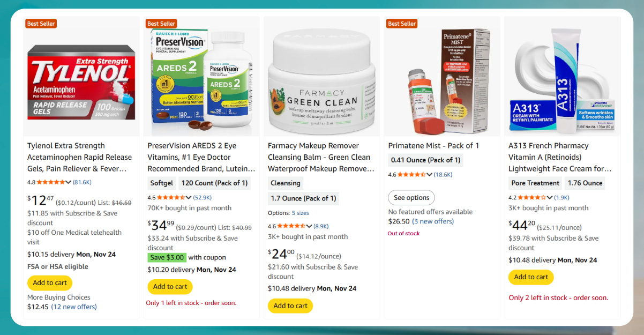The width and height of the screenshot is (644, 335).
Task: Add Farmacy cleansing balm to cart
Action: 290,306
